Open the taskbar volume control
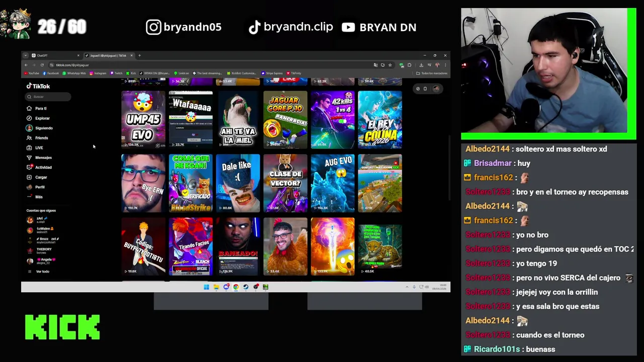This screenshot has height=362, width=644. 427,287
